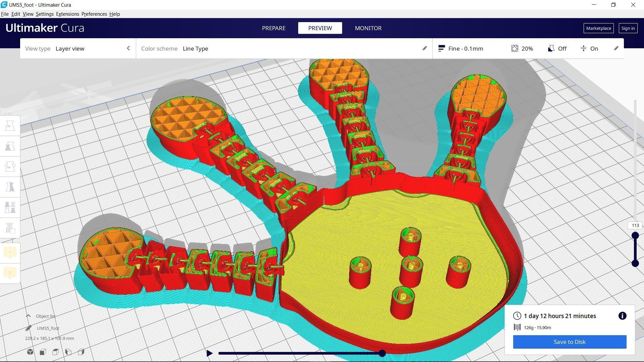The image size is (644, 362).
Task: Click the Save to Disk button
Action: coord(569,342)
